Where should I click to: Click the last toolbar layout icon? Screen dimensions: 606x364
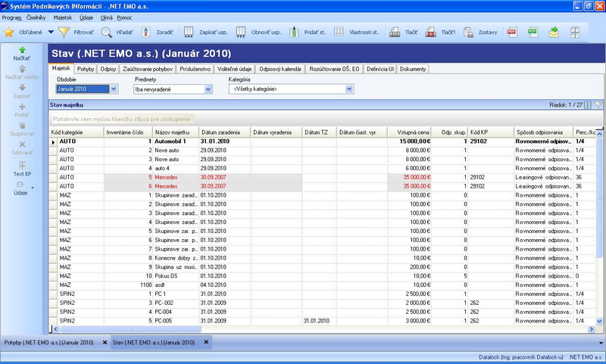(575, 33)
